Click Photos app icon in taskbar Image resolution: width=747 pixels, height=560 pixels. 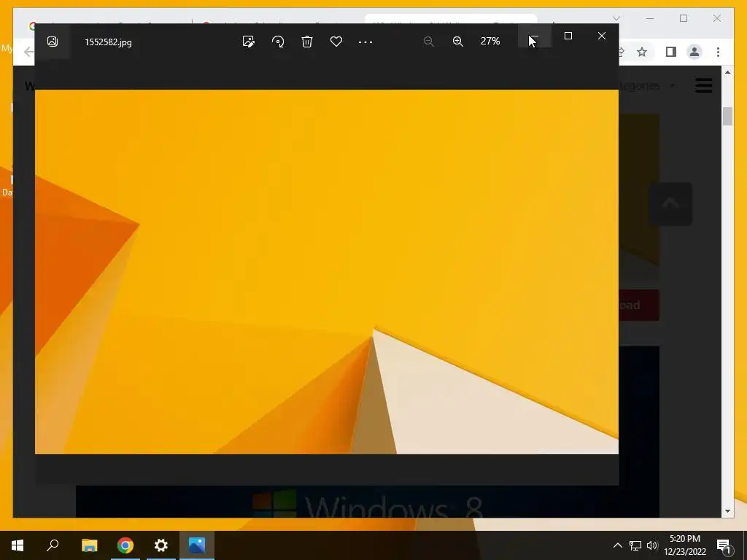click(197, 545)
